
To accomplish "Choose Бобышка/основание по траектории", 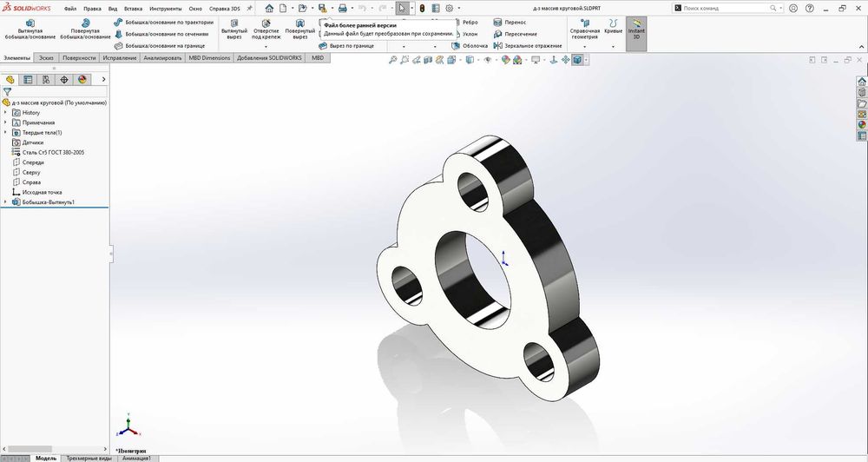I will click(164, 23).
